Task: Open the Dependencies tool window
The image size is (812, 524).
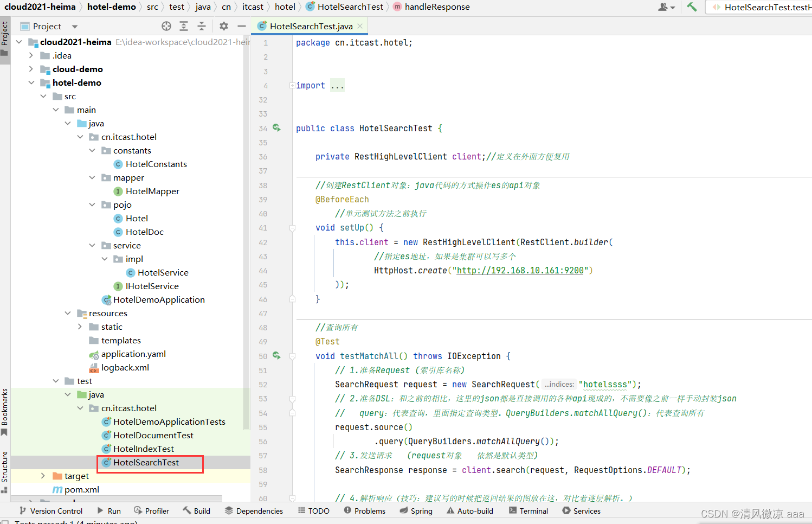Action: tap(254, 511)
